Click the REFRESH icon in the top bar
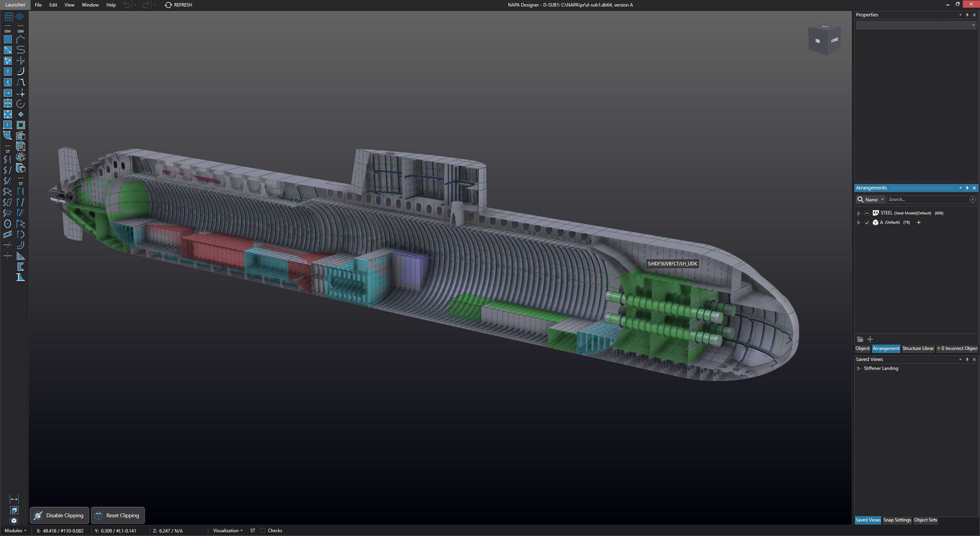The height and width of the screenshot is (536, 980). [x=168, y=5]
